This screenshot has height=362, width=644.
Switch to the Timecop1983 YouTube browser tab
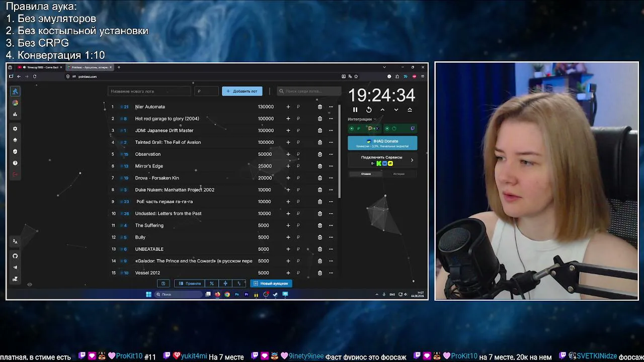pyautogui.click(x=40, y=67)
